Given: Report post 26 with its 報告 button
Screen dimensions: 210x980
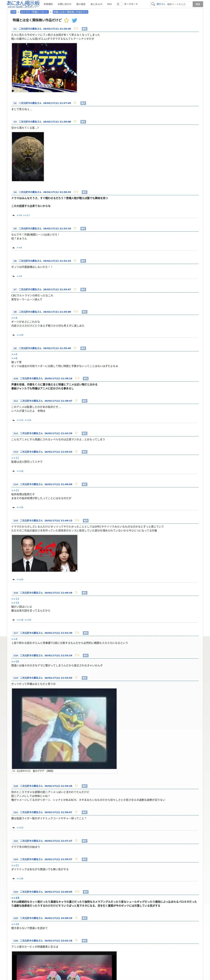Looking at the screenshot, I should (x=85, y=941).
